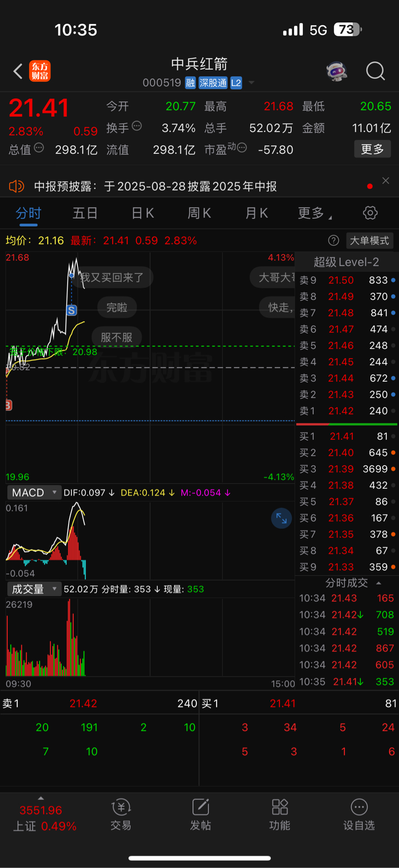Viewport: 399px width, 868px height.
Task: Select 卖5 order row 21.46
Action: (347, 345)
